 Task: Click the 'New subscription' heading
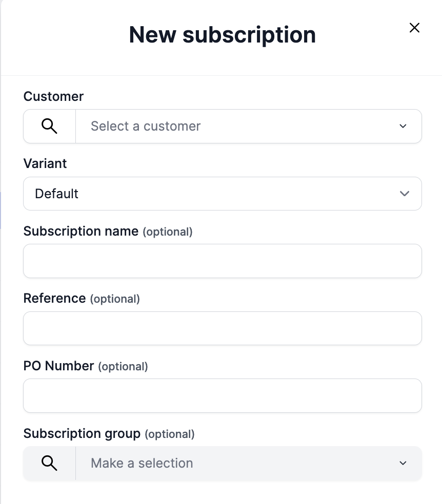[x=223, y=35]
